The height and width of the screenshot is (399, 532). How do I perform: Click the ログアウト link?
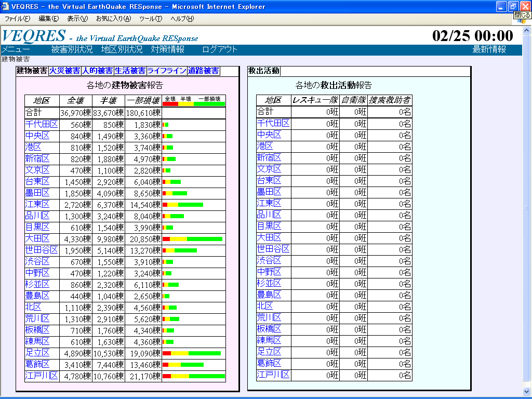220,50
